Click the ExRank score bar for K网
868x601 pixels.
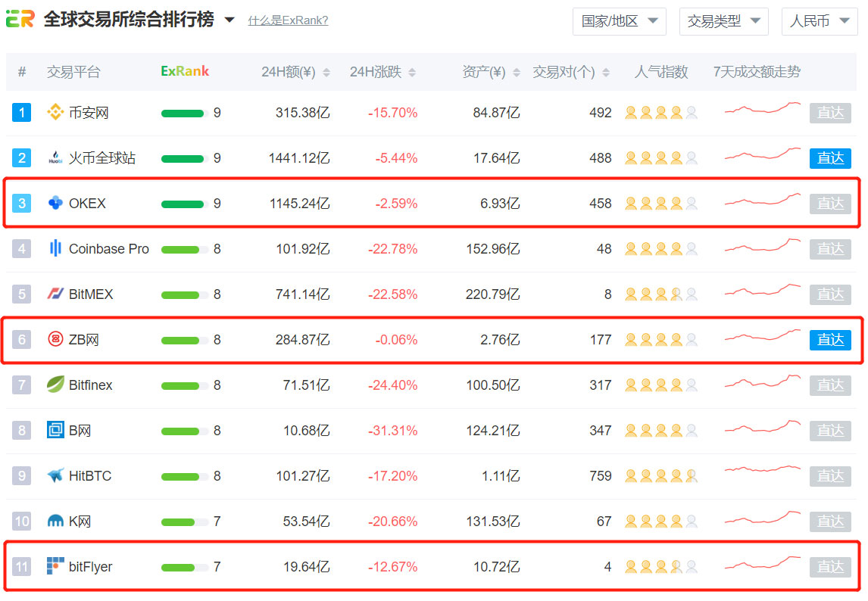pos(184,522)
